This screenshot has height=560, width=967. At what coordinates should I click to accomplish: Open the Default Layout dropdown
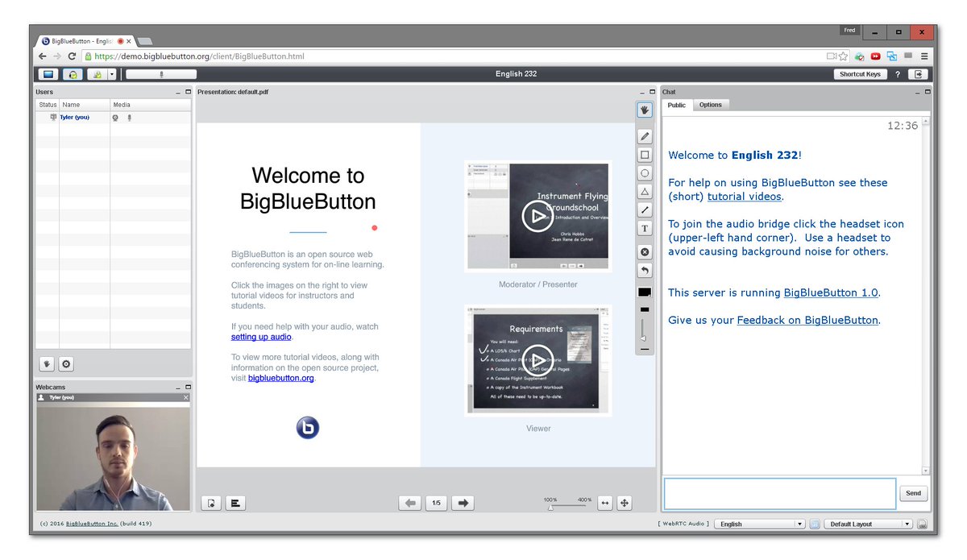tap(868, 525)
